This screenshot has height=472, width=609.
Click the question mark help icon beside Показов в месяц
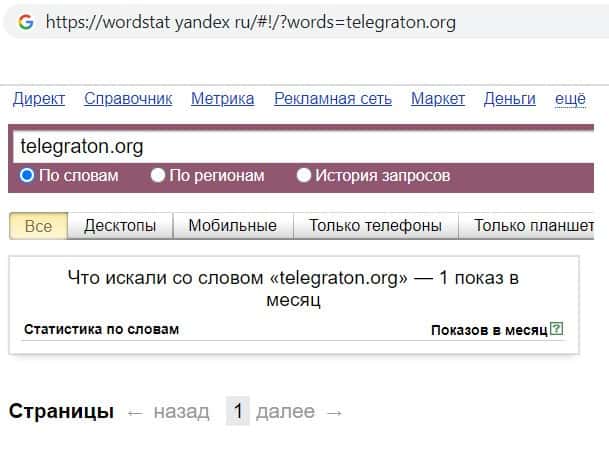pyautogui.click(x=557, y=329)
